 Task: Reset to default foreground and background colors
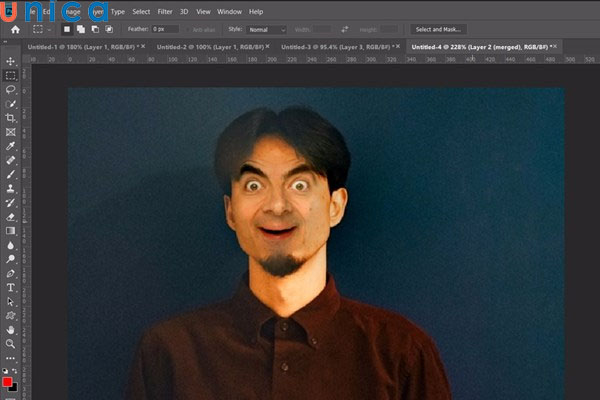point(5,371)
